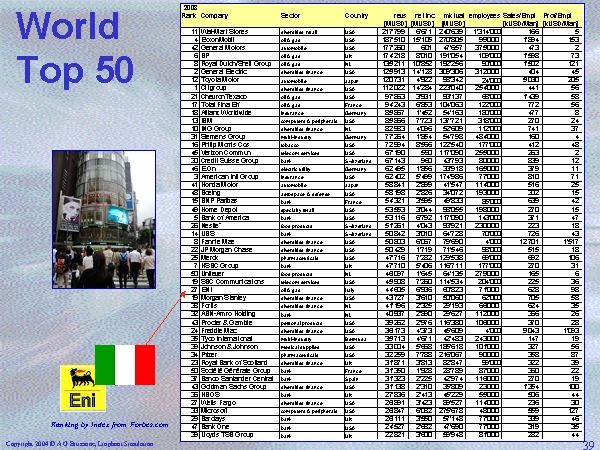600x450 pixels.
Task: Select the ENI company cell in table
Action: [240, 290]
